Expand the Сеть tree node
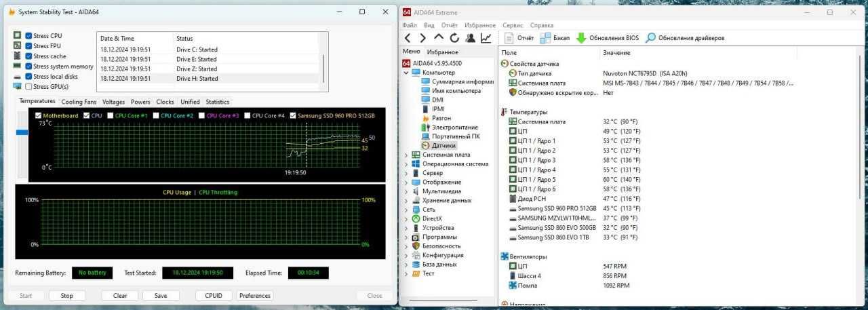Viewport: 868px width, 310px height. pos(406,210)
